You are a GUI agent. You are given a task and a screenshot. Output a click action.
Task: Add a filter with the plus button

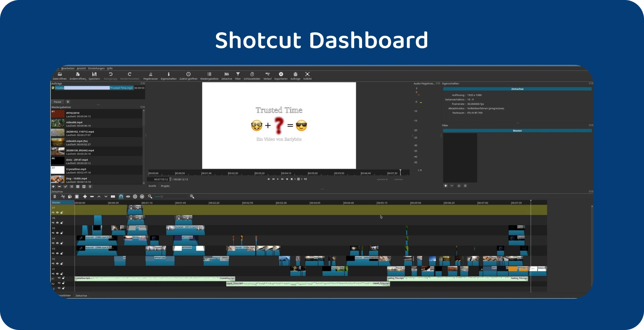point(446,186)
